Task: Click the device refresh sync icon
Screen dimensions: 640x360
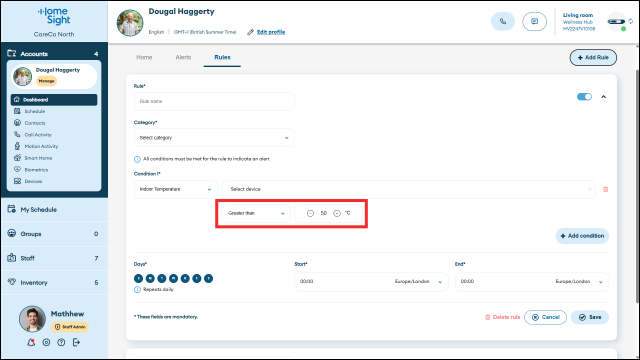Action: [631, 21]
